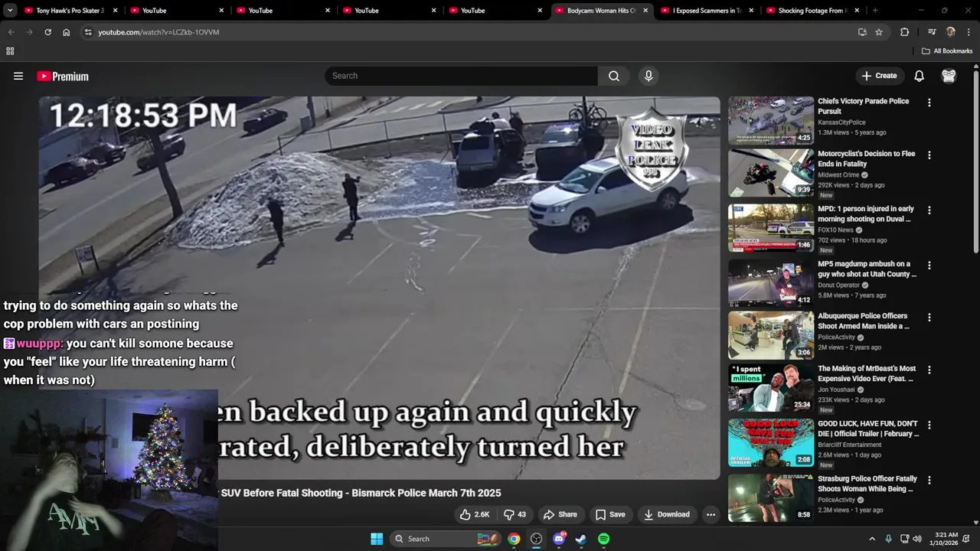This screenshot has height=551, width=980.
Task: Open media control icon in Chrome toolbar
Action: [932, 32]
